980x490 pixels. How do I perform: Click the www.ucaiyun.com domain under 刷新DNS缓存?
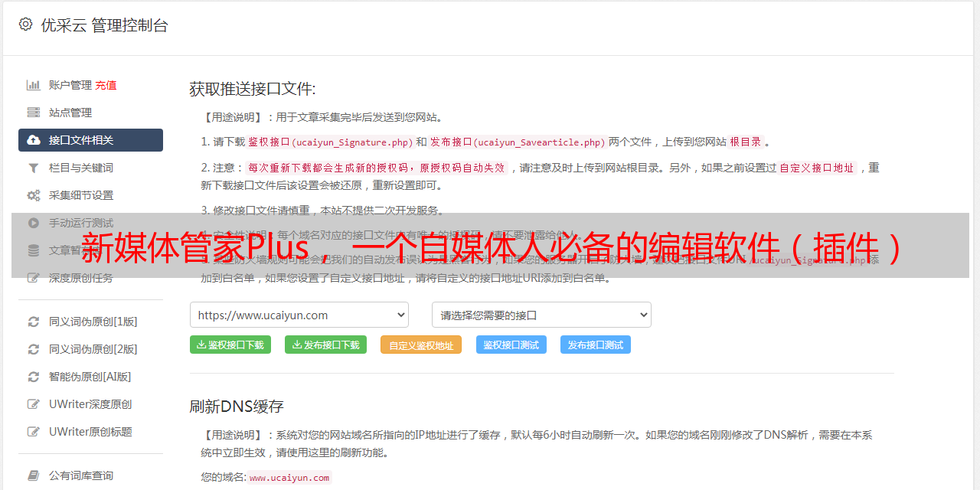pos(289,477)
